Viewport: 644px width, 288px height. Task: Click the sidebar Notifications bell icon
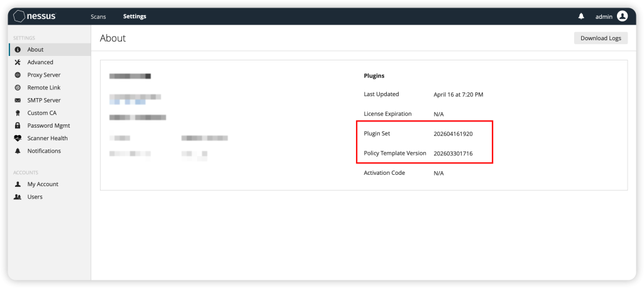18,151
